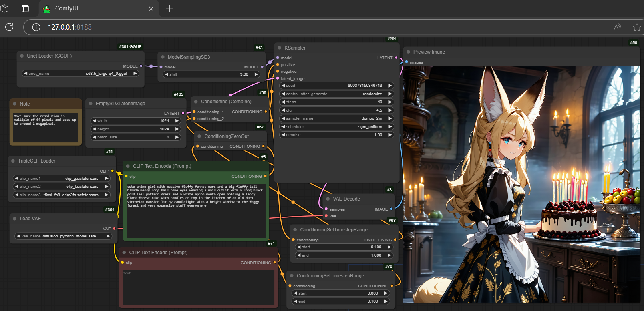Collapse the KSampler node using its dot
This screenshot has width=644, height=311.
279,48
